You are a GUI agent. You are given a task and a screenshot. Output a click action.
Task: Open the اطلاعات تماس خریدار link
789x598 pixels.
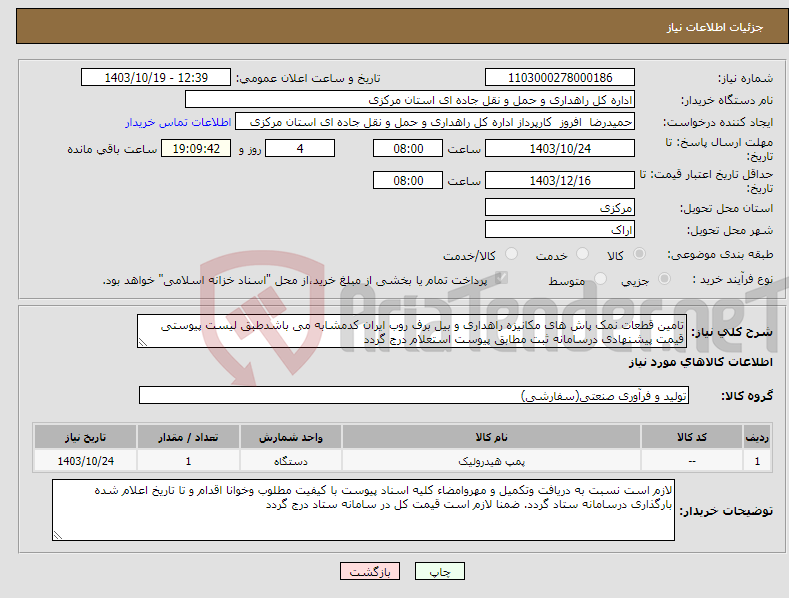click(178, 122)
